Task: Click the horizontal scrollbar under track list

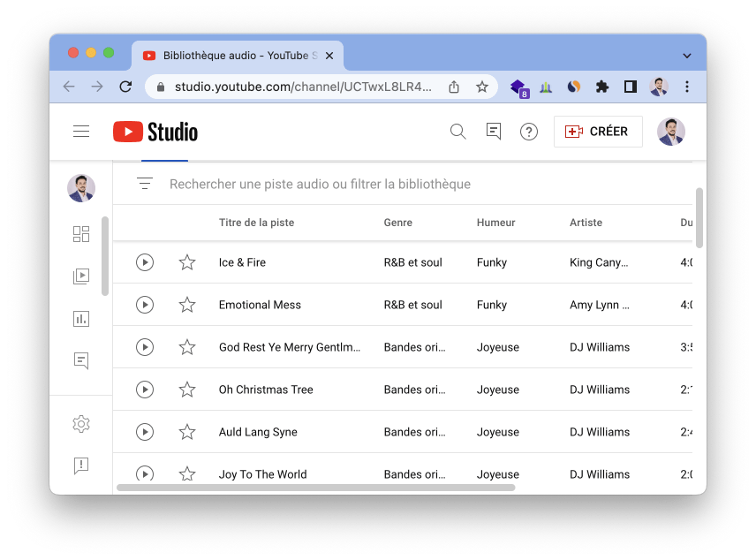Action: [x=316, y=488]
